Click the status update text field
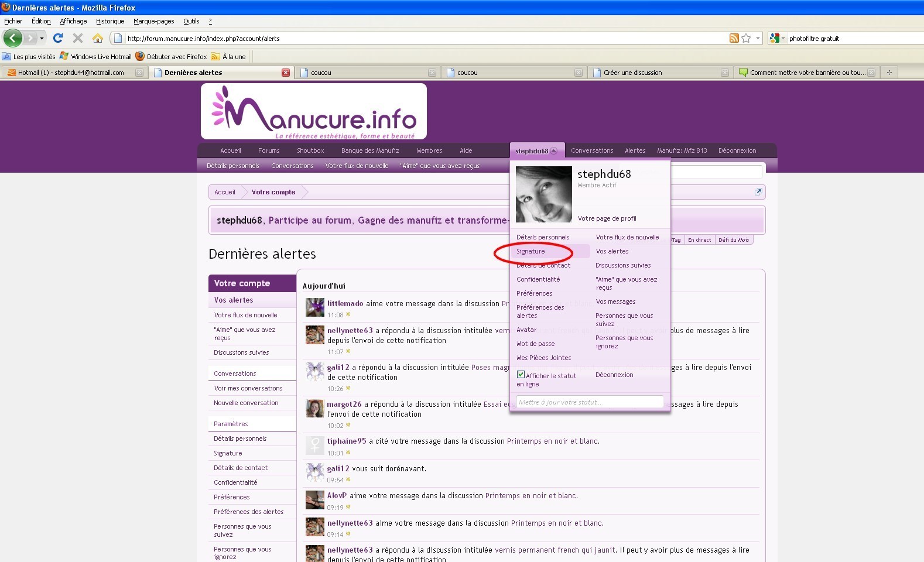The image size is (924, 562). click(x=589, y=402)
